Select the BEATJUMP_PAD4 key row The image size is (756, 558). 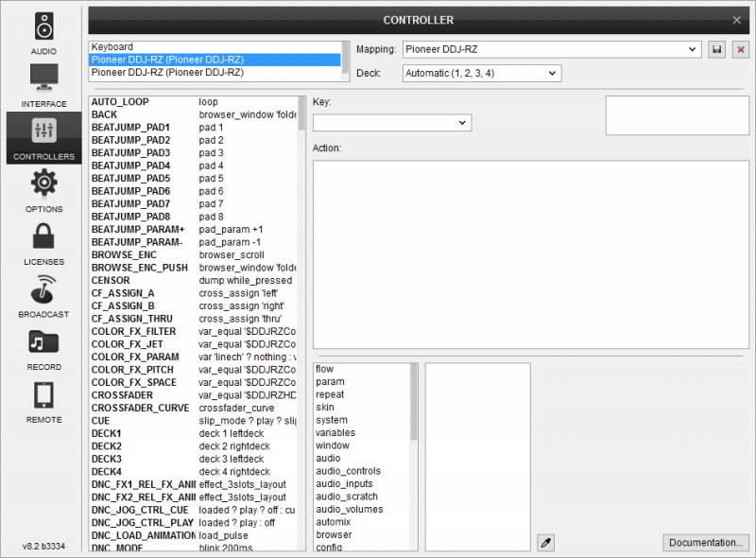click(x=194, y=166)
